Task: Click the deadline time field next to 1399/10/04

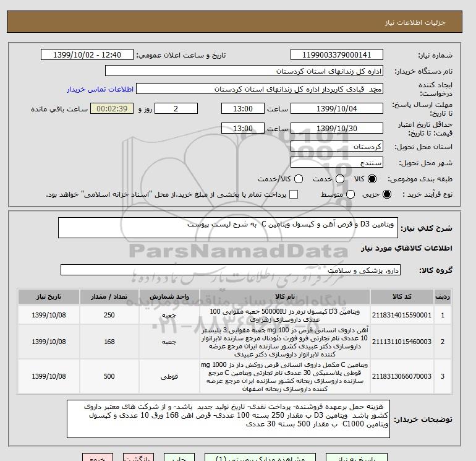Action: 243,108
